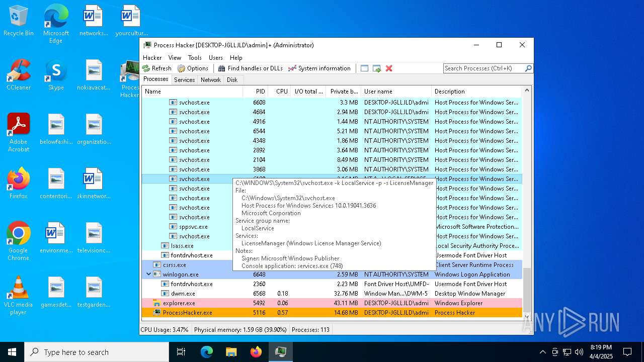Open Firefox desktop shortcut

click(19, 184)
